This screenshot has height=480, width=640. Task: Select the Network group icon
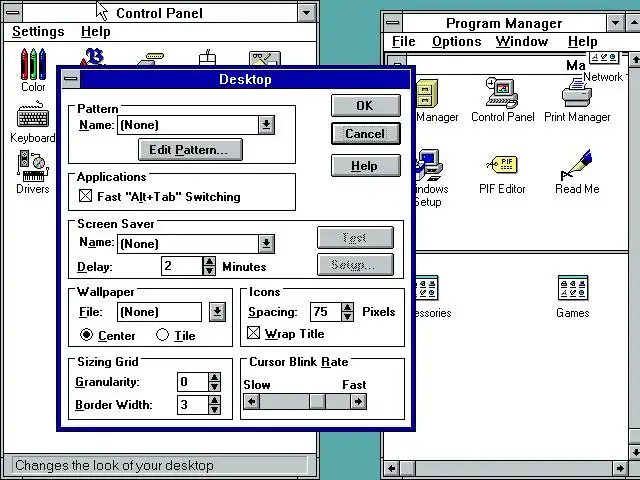pyautogui.click(x=603, y=67)
